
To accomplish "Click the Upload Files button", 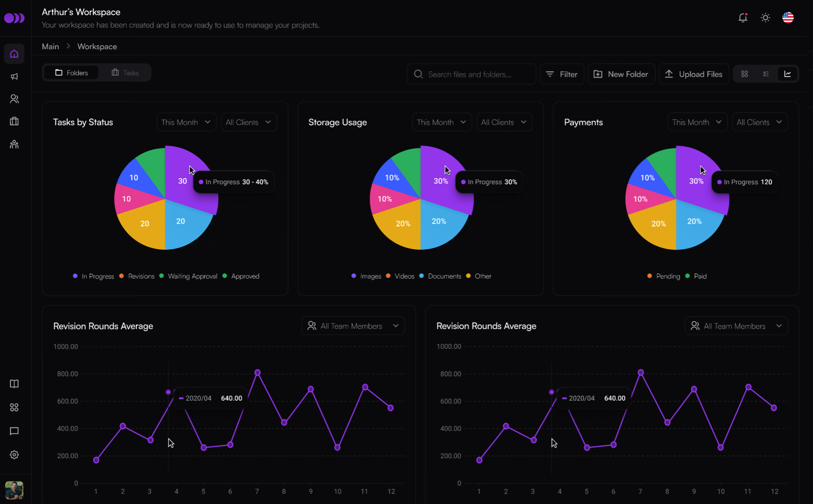I will click(694, 74).
